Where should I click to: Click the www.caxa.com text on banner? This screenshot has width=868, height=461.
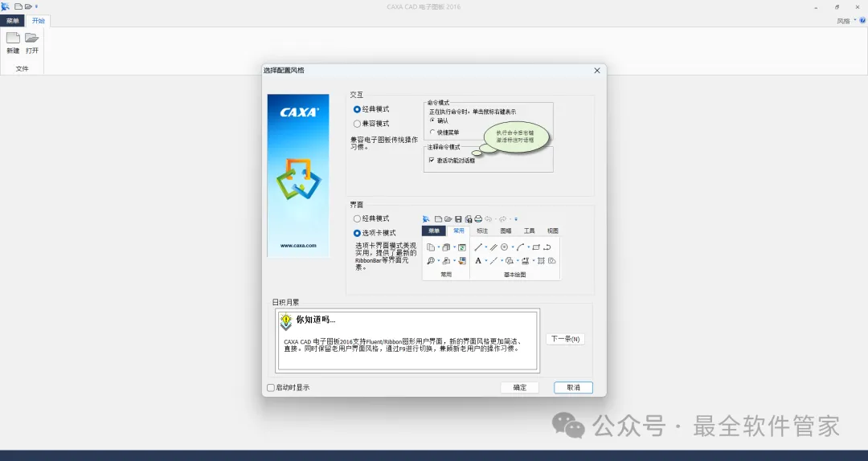pyautogui.click(x=298, y=245)
